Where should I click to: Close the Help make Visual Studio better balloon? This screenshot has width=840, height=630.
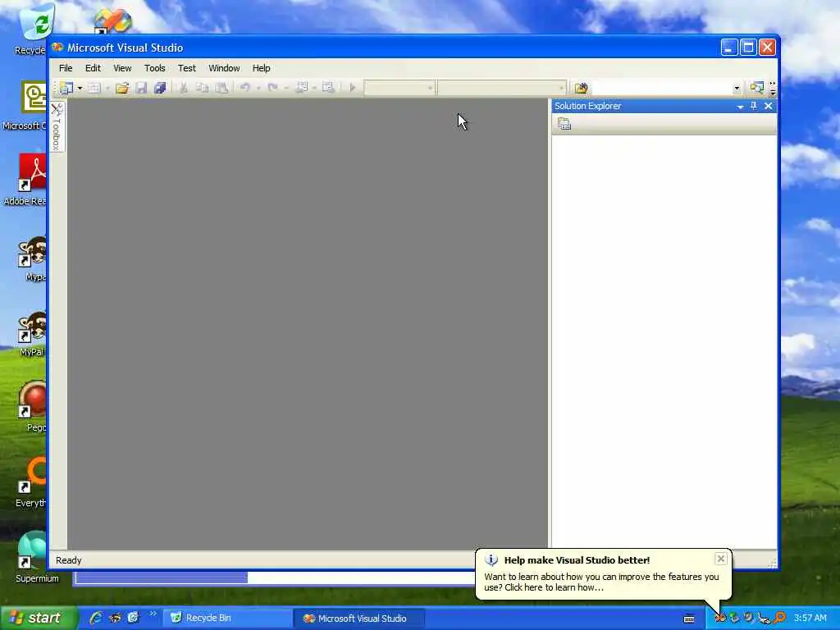click(x=720, y=559)
